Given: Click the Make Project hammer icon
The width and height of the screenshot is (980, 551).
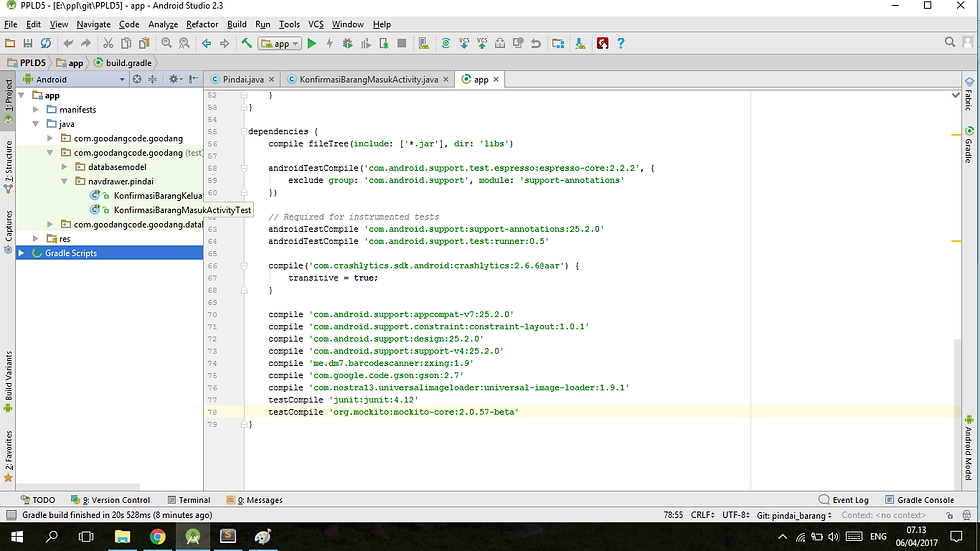Looking at the screenshot, I should click(247, 43).
